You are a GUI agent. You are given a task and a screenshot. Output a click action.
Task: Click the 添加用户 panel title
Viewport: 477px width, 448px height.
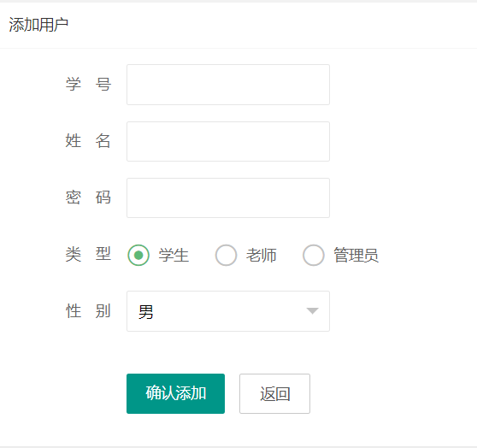38,25
